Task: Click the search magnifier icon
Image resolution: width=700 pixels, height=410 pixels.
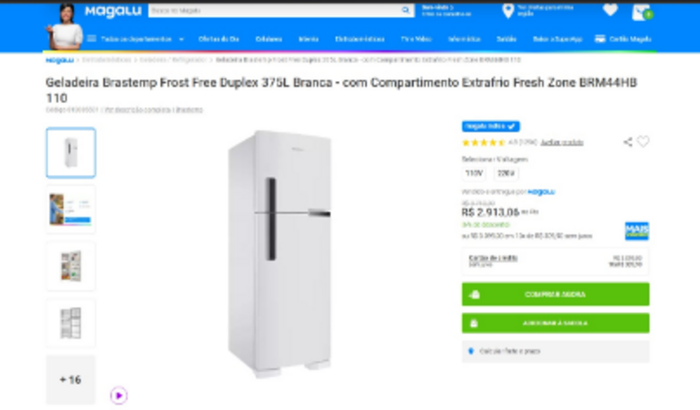Action: [405, 10]
